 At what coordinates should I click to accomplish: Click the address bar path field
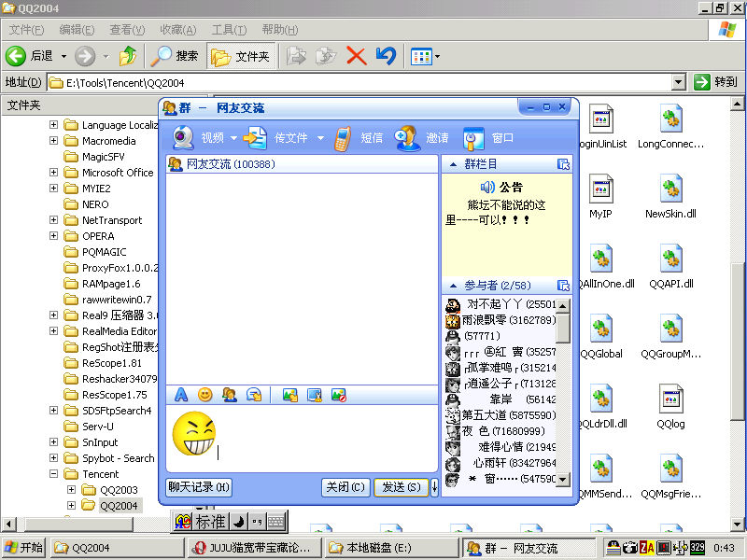[359, 82]
